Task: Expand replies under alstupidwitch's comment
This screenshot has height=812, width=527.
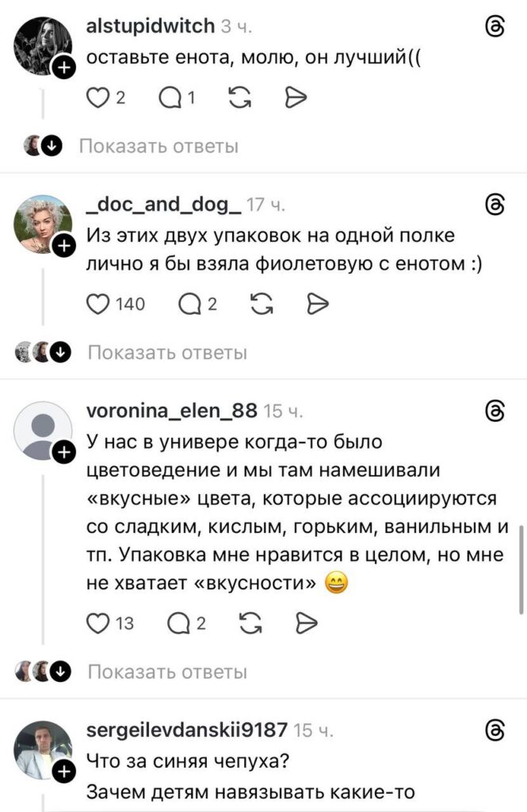Action: tap(158, 146)
